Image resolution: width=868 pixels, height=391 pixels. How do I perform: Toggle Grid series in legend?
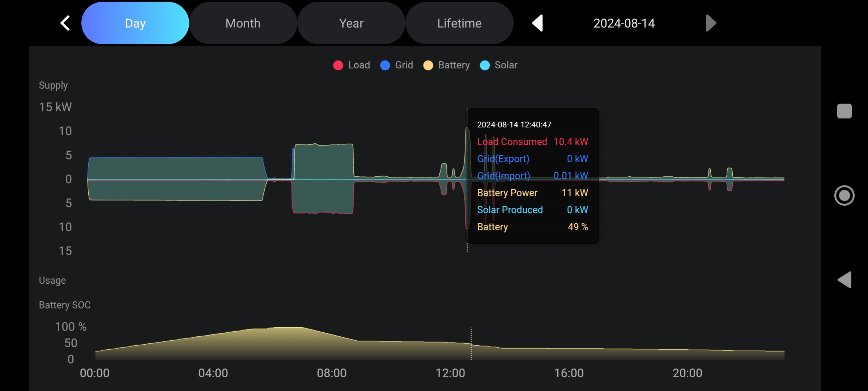tap(404, 65)
